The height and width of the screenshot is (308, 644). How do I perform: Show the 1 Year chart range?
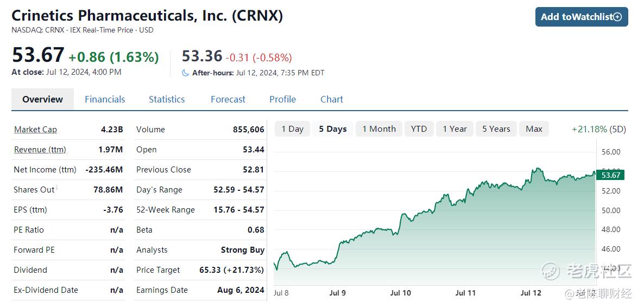pos(454,129)
